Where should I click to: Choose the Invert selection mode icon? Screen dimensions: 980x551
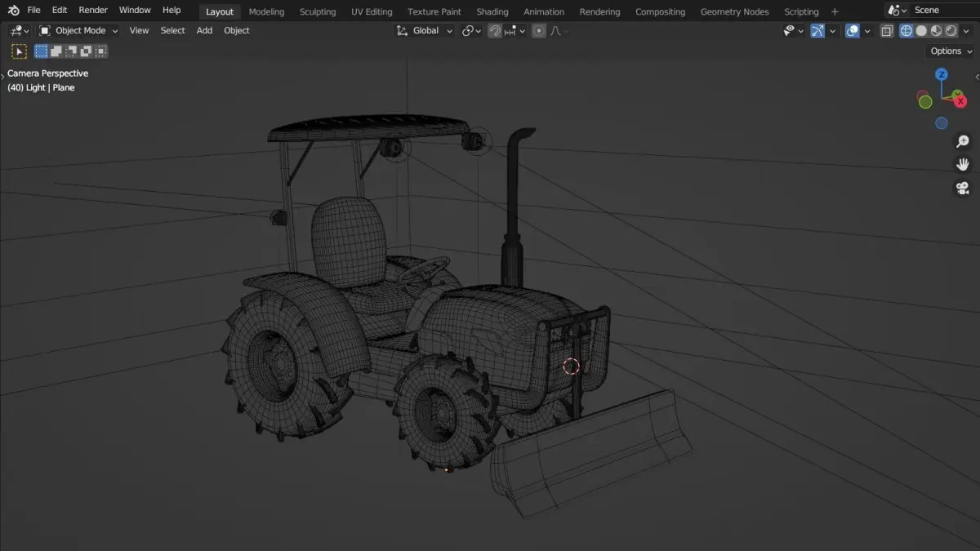pos(86,51)
